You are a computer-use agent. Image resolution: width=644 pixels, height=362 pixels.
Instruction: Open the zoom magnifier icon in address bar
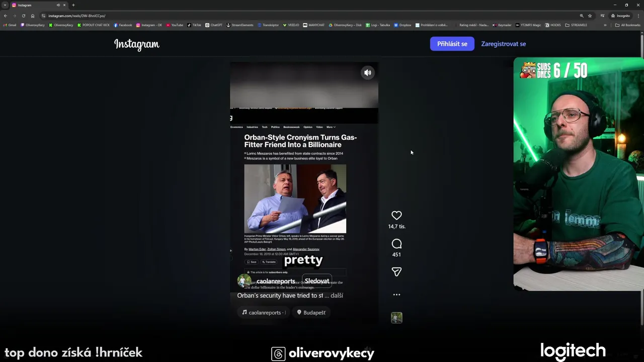(582, 16)
